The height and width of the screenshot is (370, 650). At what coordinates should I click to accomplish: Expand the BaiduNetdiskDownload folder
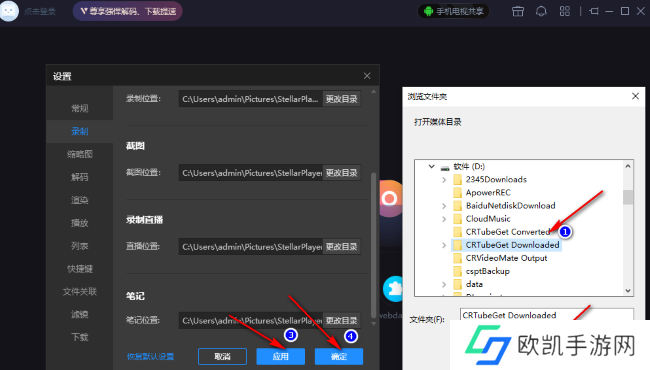(x=444, y=206)
